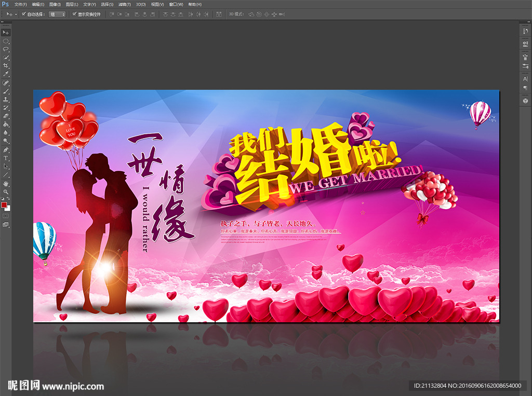This screenshot has width=532, height=396.
Task: Open the 文字(Y) menu
Action: click(x=89, y=4)
